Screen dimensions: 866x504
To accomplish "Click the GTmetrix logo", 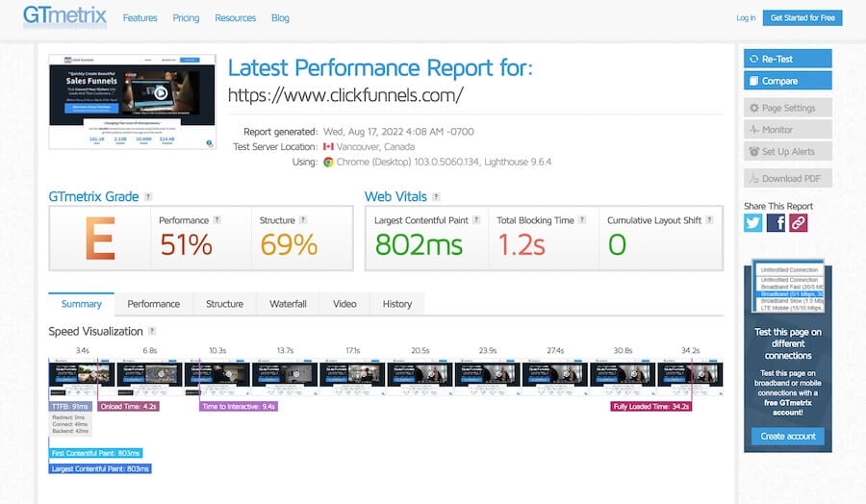I will tap(64, 16).
